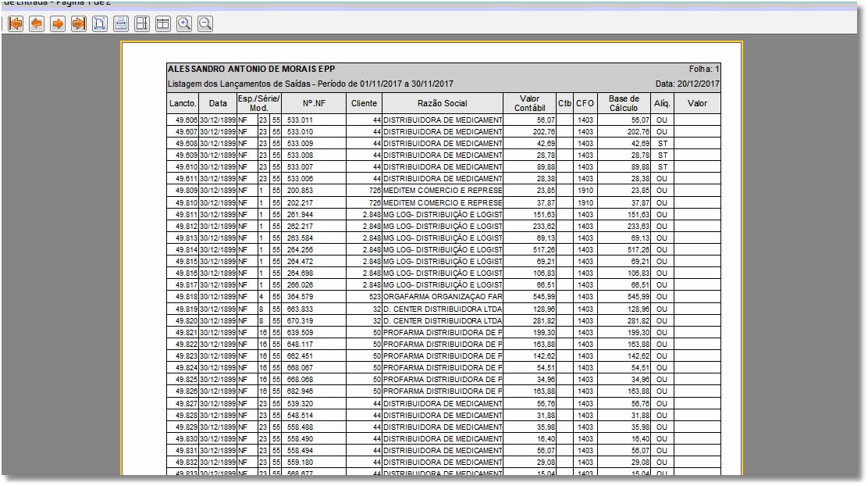Click value 106,83 in Valor Contábil
The width and height of the screenshot is (868, 486).
coord(543,273)
